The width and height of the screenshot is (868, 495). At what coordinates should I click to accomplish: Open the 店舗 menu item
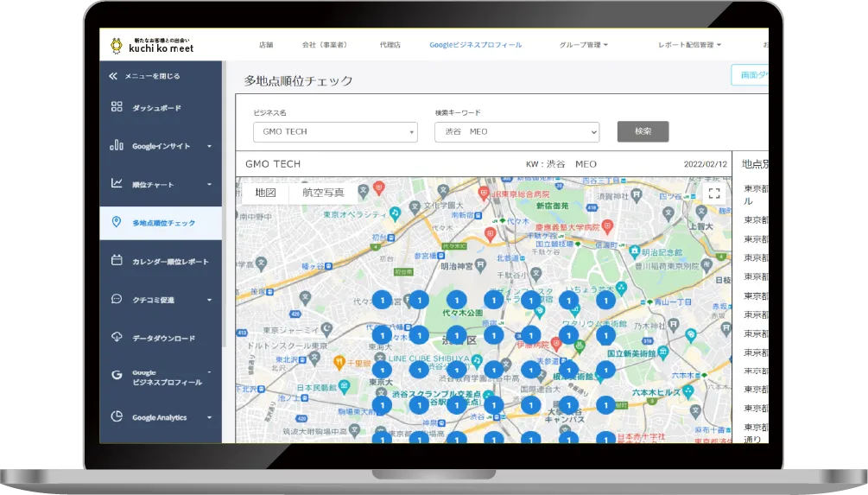click(265, 45)
